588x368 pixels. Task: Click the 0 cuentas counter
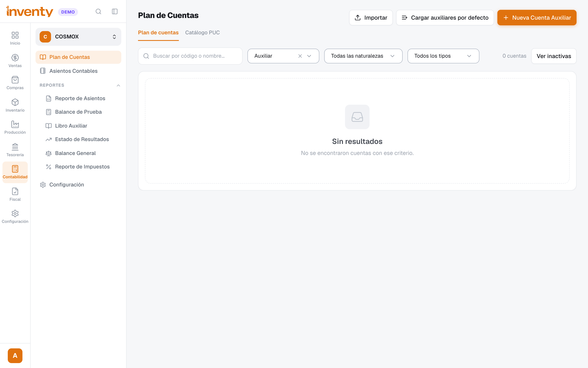(514, 56)
